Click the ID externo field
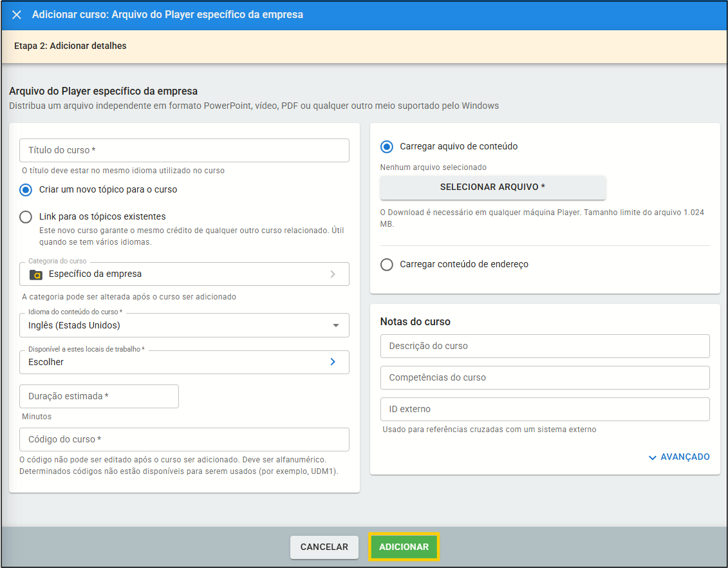 pos(545,409)
